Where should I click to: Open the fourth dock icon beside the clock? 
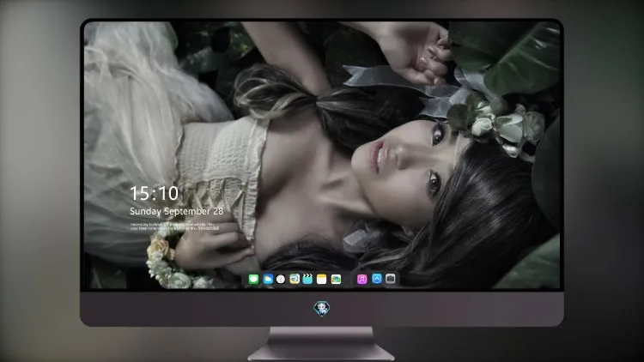pos(295,280)
